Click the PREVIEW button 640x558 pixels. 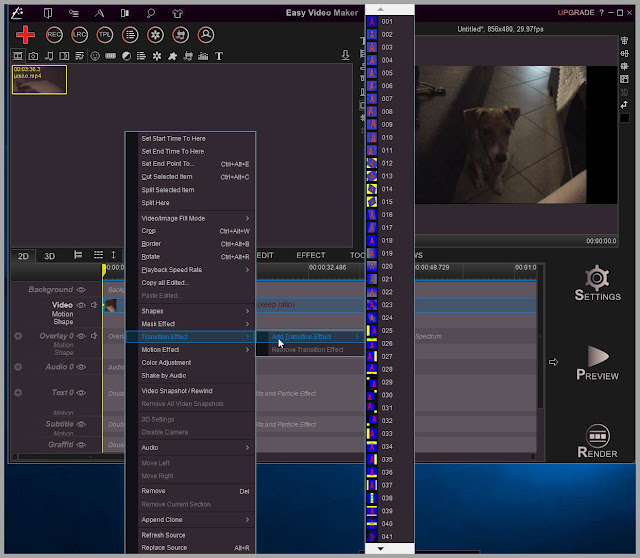[x=597, y=363]
